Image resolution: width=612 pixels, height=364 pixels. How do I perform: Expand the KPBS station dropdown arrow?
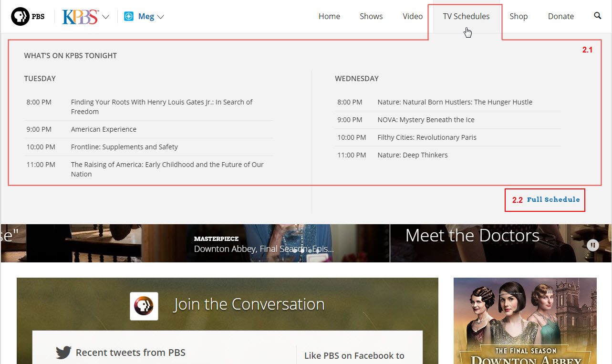106,17
